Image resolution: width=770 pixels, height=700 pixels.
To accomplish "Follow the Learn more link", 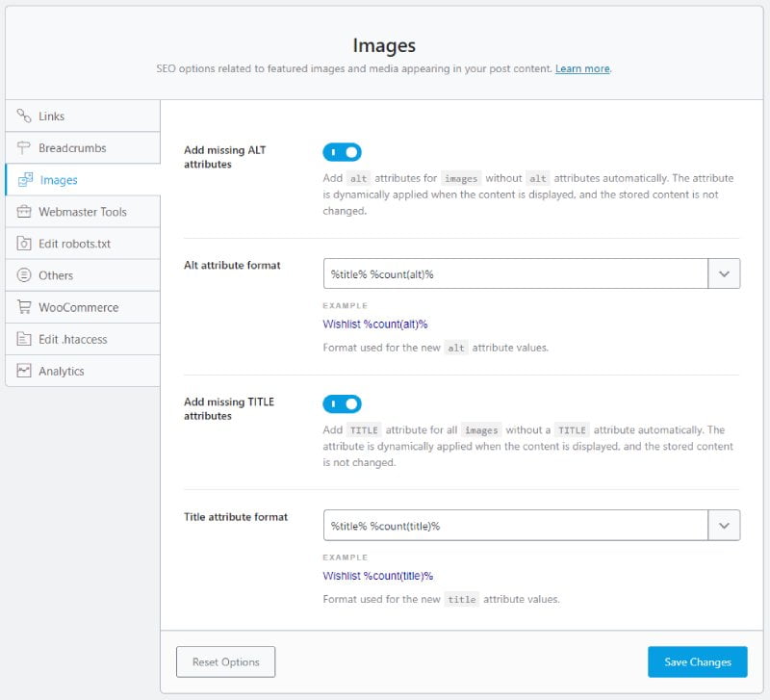I will 582,69.
